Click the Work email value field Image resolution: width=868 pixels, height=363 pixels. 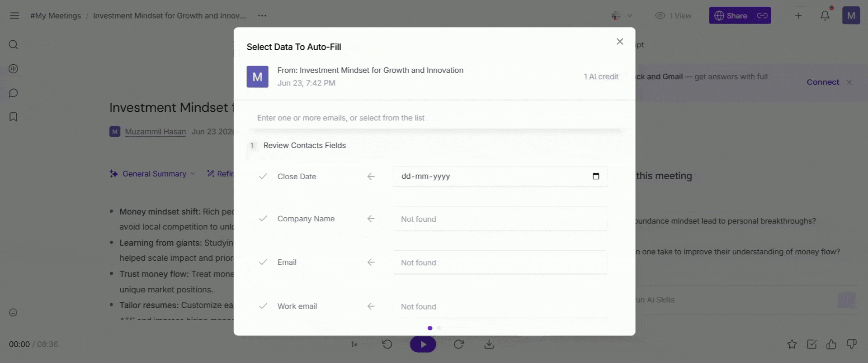[500, 306]
